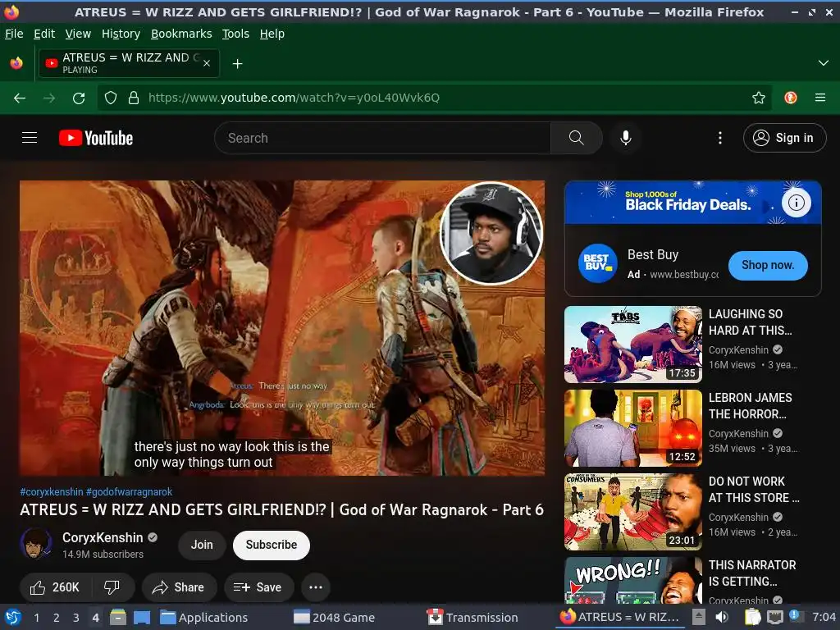
Task: Subscribe to CoryxKenshin
Action: (271, 545)
